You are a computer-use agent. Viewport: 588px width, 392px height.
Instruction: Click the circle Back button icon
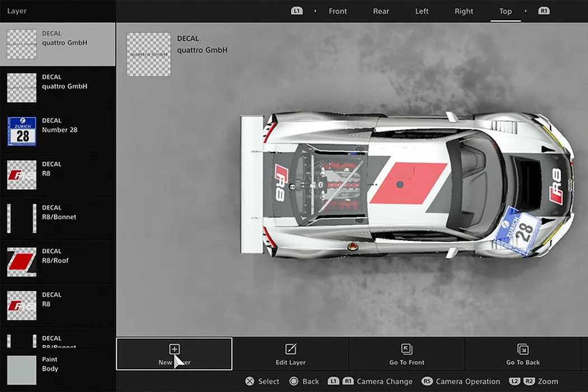tap(294, 381)
